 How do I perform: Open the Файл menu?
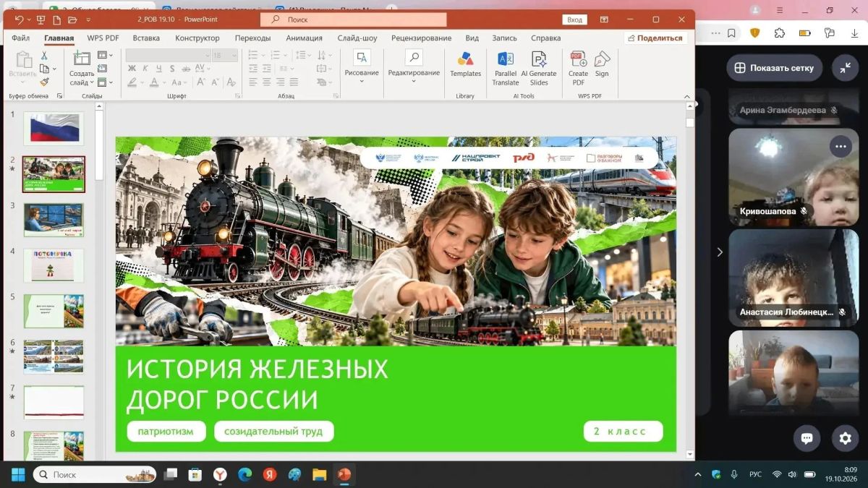point(20,38)
